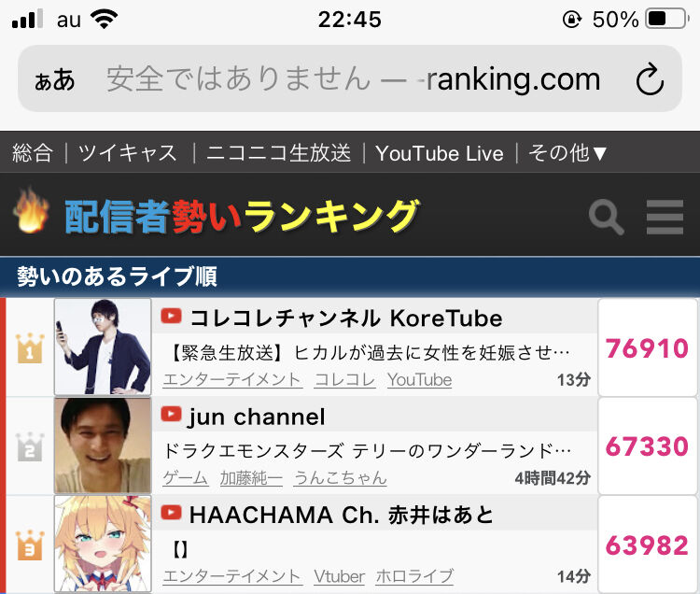Click the YouTube icon beside コレコレチャンネル
The height and width of the screenshot is (594, 700).
pyautogui.click(x=171, y=317)
